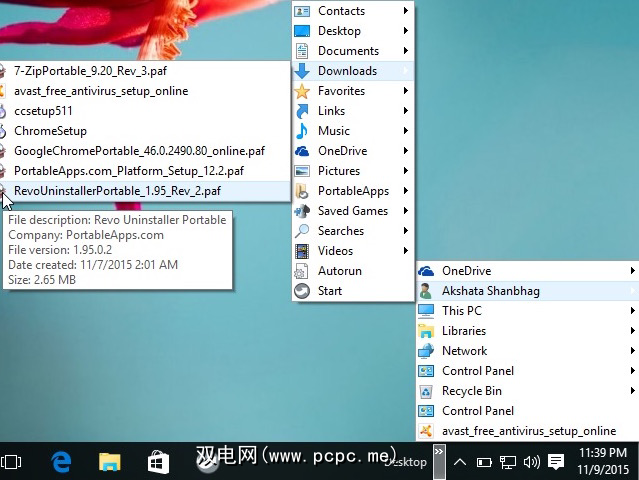The height and width of the screenshot is (480, 639).
Task: Click the PortableApps folder icon
Action: point(302,191)
